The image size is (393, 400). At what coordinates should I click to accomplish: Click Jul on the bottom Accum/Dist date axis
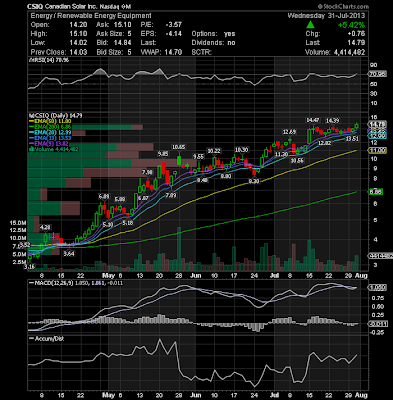(275, 395)
